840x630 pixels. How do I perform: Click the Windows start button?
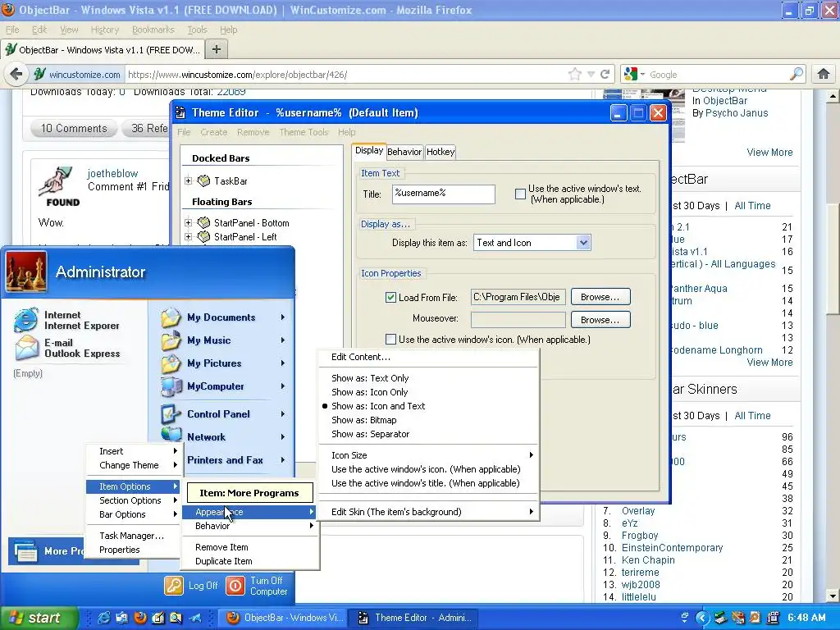point(39,618)
